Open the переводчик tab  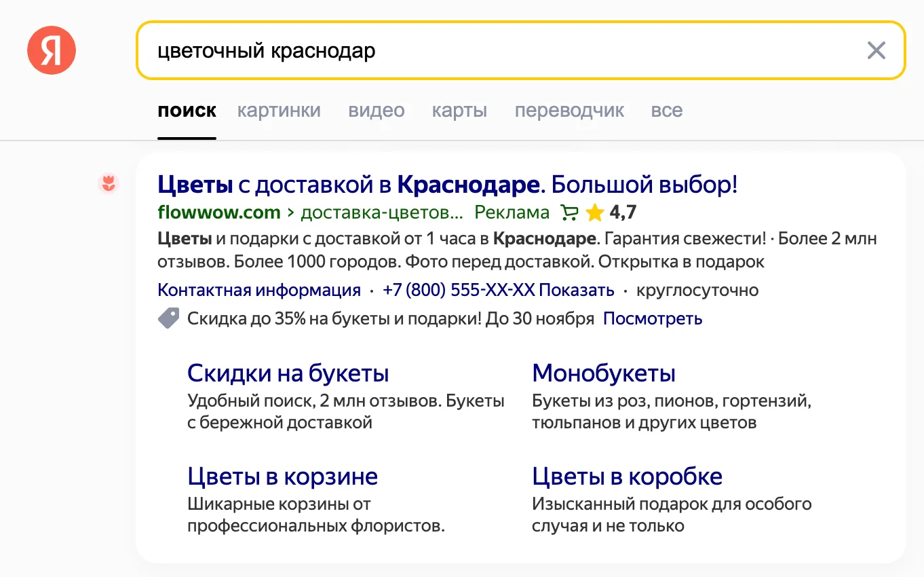[x=569, y=111]
